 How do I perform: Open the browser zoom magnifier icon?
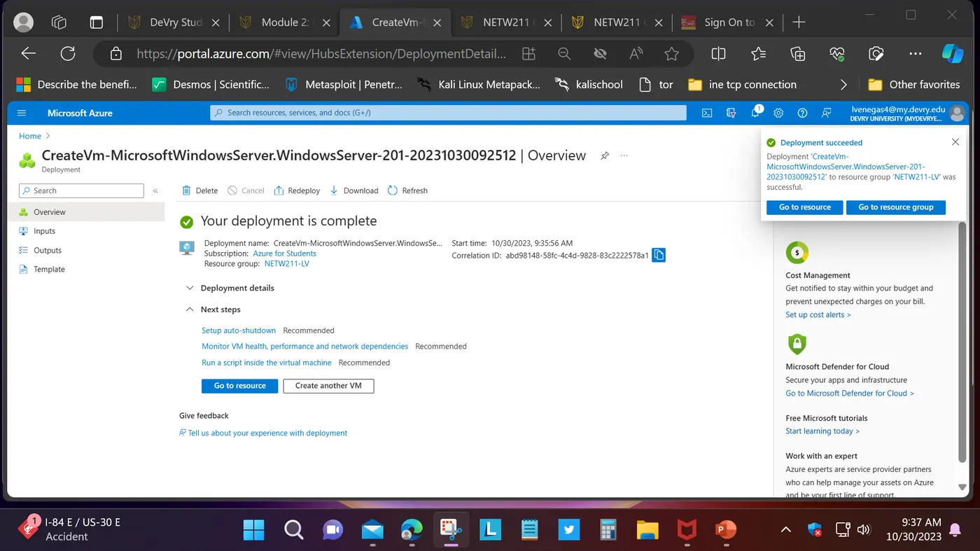pyautogui.click(x=564, y=53)
